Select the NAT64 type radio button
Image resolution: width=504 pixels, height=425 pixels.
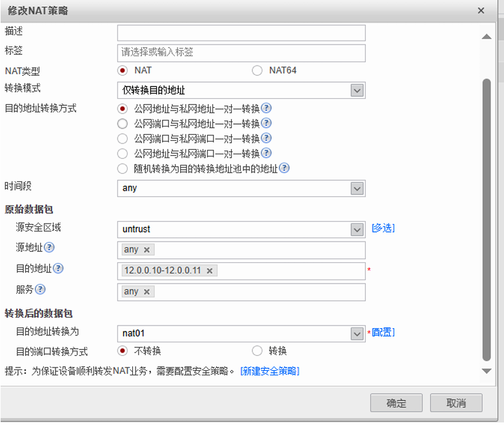click(x=257, y=70)
